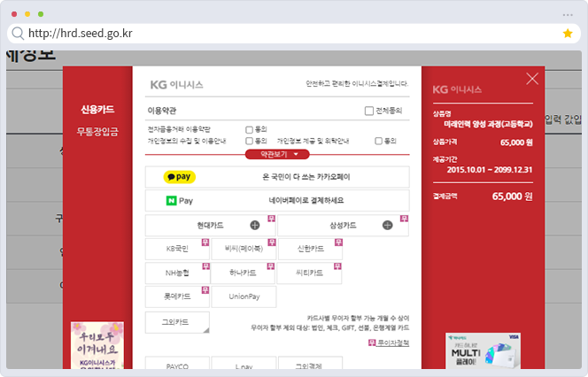Agree to 개인정보의 수집 및 이용안내 checkbox
The height and width of the screenshot is (377, 588).
[249, 141]
